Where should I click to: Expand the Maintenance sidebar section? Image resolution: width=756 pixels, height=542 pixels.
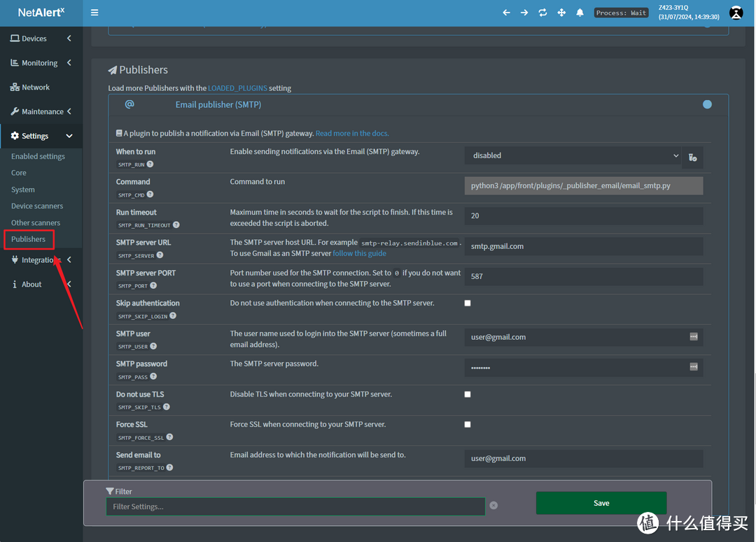click(x=41, y=112)
